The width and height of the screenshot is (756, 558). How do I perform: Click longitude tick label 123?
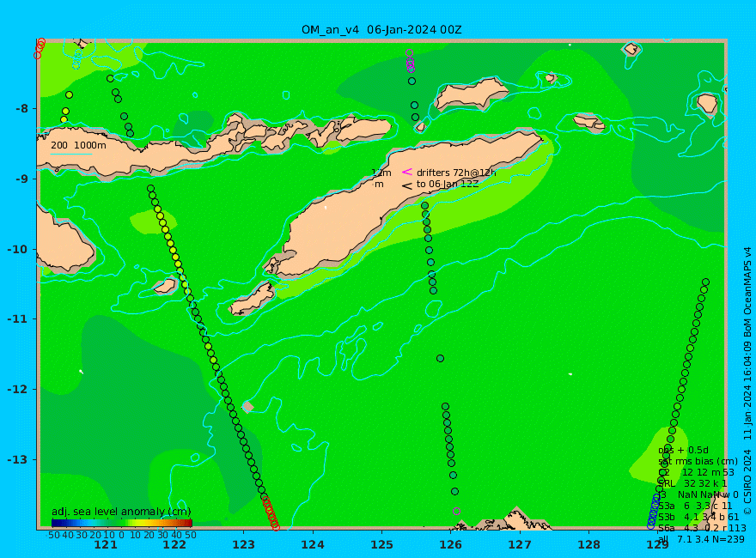pyautogui.click(x=243, y=545)
